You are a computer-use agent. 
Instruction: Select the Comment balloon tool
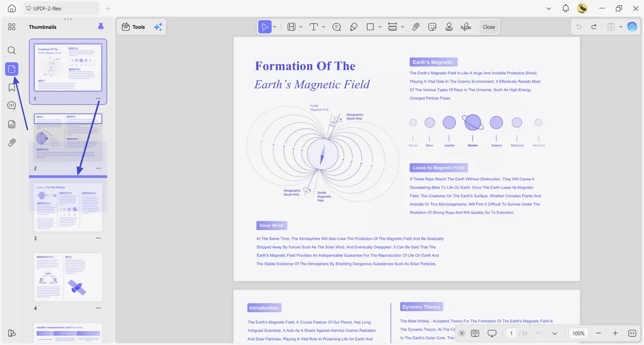(x=336, y=27)
